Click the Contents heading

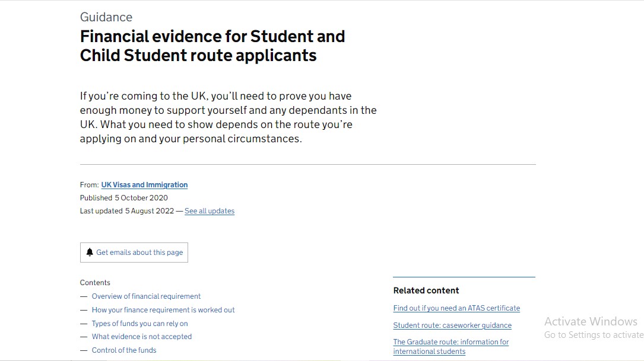pos(95,283)
